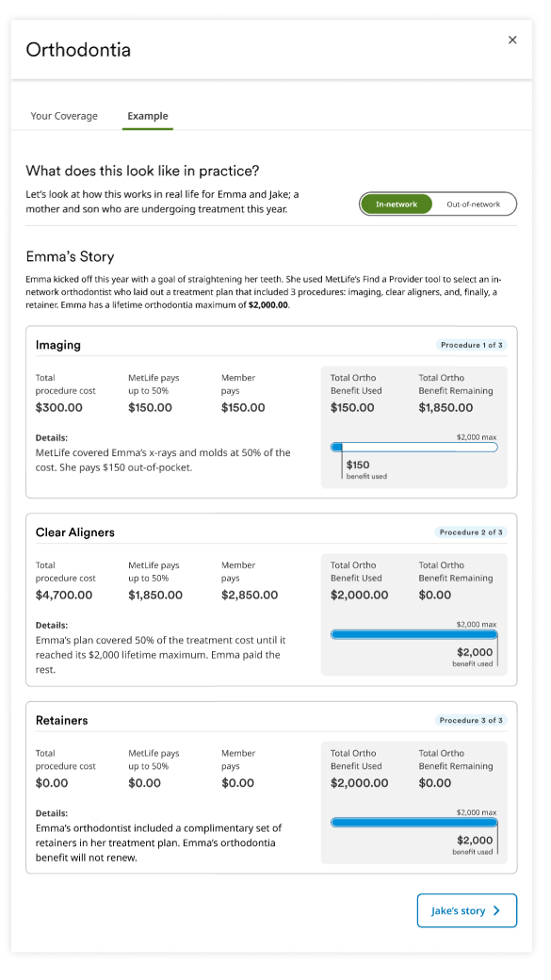Select the Example tab
The height and width of the screenshot is (980, 551).
(x=148, y=116)
